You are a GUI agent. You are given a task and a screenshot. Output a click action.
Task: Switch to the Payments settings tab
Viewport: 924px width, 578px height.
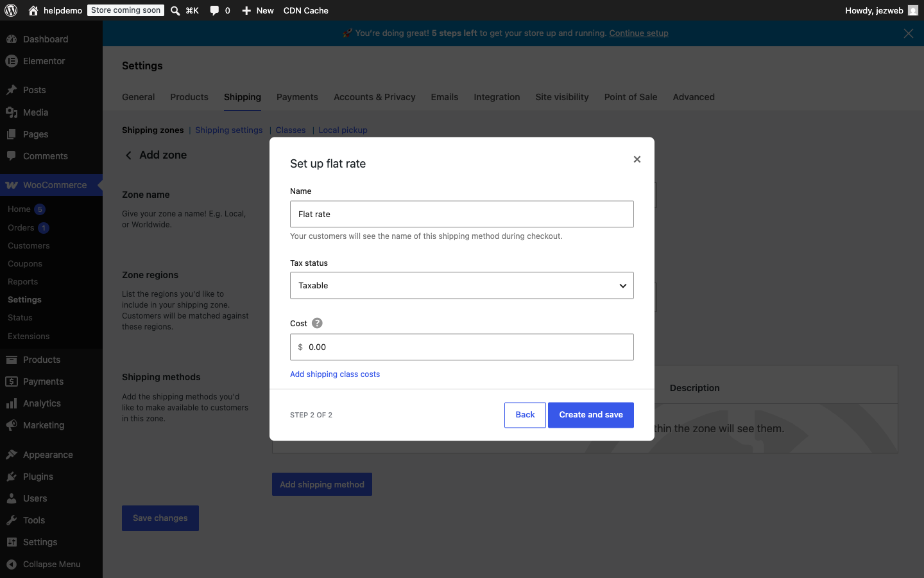pos(297,97)
